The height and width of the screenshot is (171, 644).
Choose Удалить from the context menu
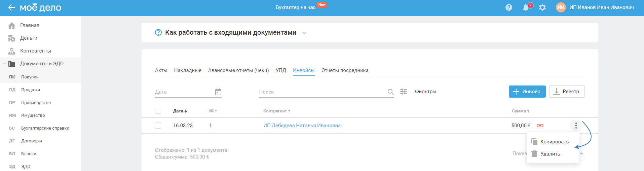tap(550, 154)
